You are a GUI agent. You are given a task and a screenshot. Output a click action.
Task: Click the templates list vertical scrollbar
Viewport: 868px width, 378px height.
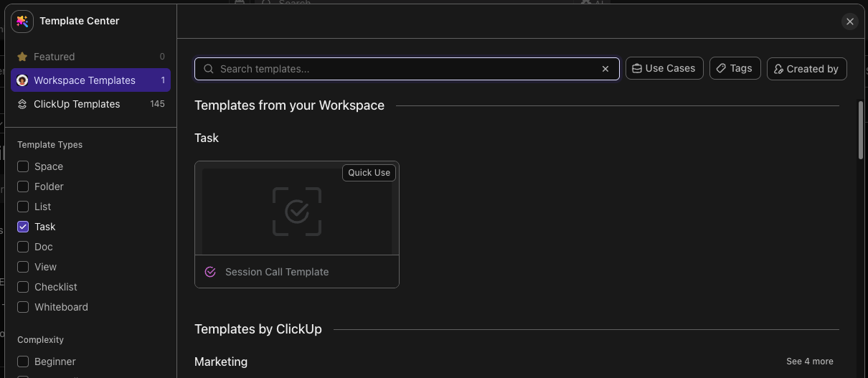point(861,130)
